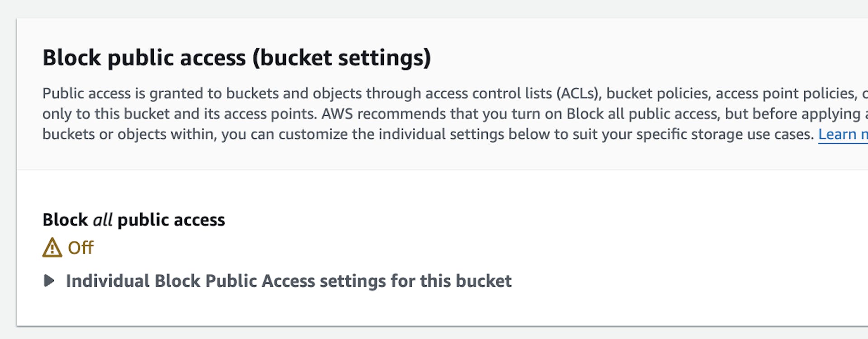868x339 pixels.
Task: Click 'only to this bucket' text line
Action: pyautogui.click(x=106, y=113)
